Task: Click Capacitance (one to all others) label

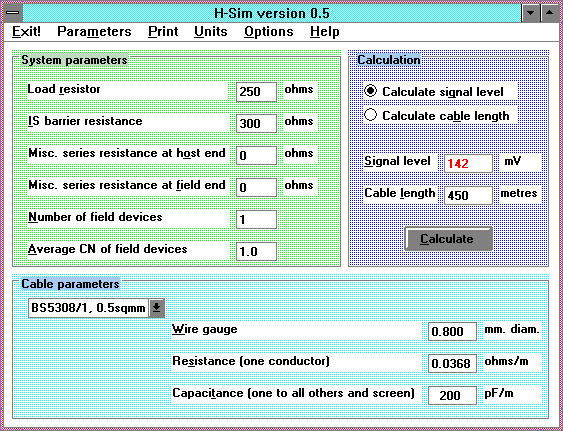Action: click(293, 393)
